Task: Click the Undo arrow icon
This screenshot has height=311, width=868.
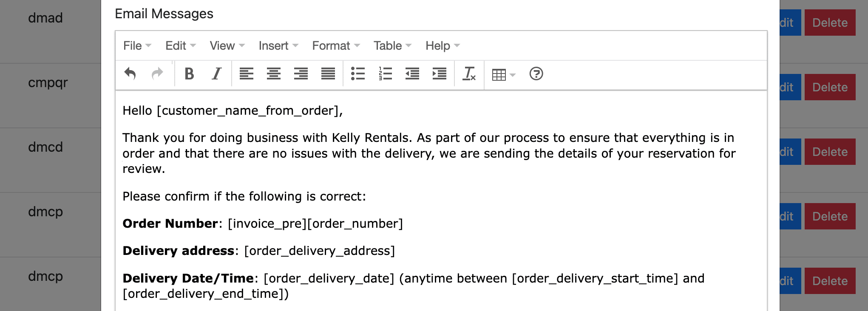Action: pyautogui.click(x=130, y=74)
